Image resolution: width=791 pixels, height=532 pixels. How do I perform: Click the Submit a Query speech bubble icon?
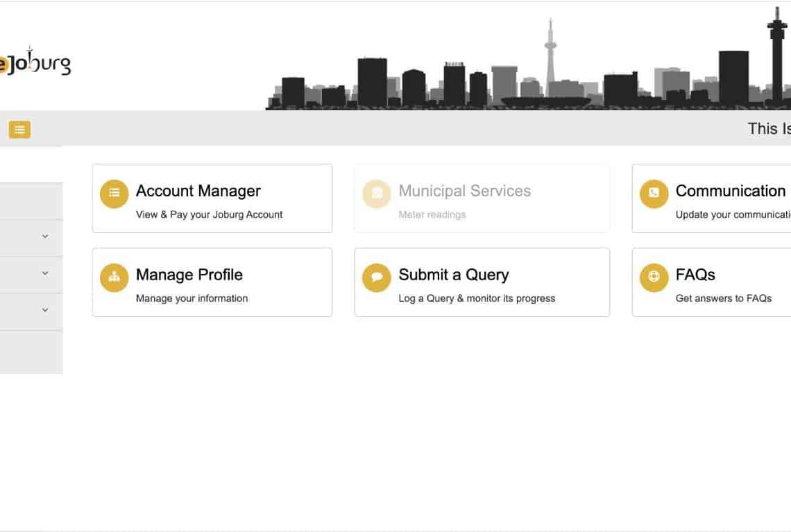(377, 278)
